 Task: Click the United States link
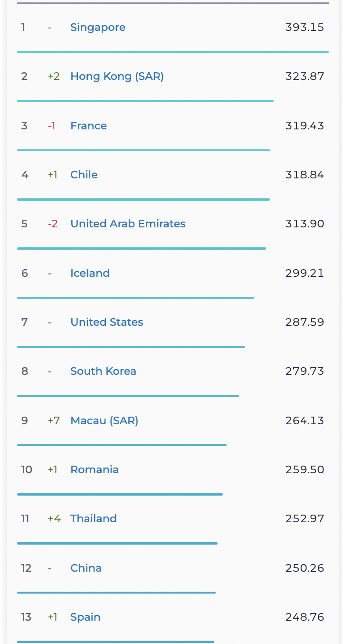pyautogui.click(x=106, y=322)
